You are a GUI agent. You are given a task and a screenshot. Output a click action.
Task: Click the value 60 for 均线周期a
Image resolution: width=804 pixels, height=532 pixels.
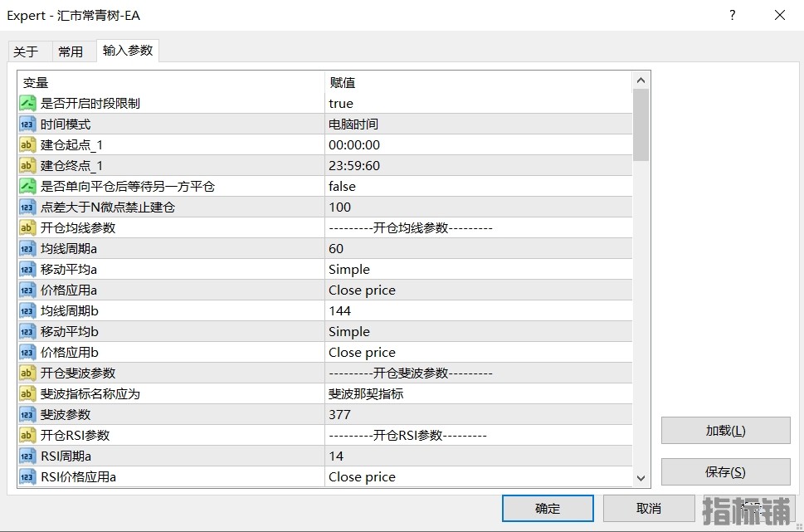479,249
